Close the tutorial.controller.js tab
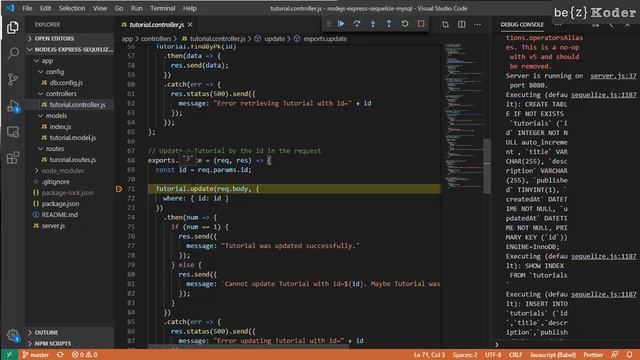 (x=190, y=25)
